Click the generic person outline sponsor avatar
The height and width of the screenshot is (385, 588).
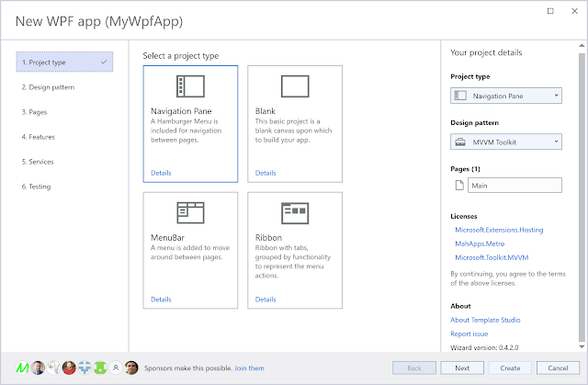point(116,368)
